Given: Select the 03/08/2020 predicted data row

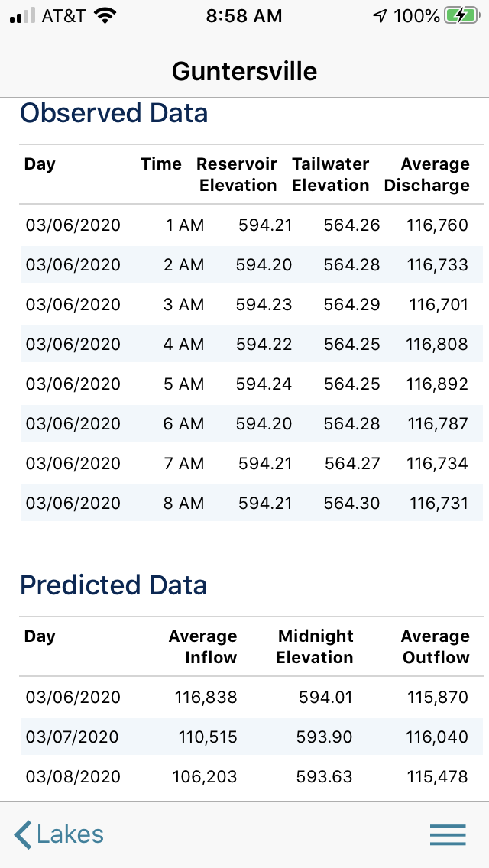Looking at the screenshot, I should point(251,777).
